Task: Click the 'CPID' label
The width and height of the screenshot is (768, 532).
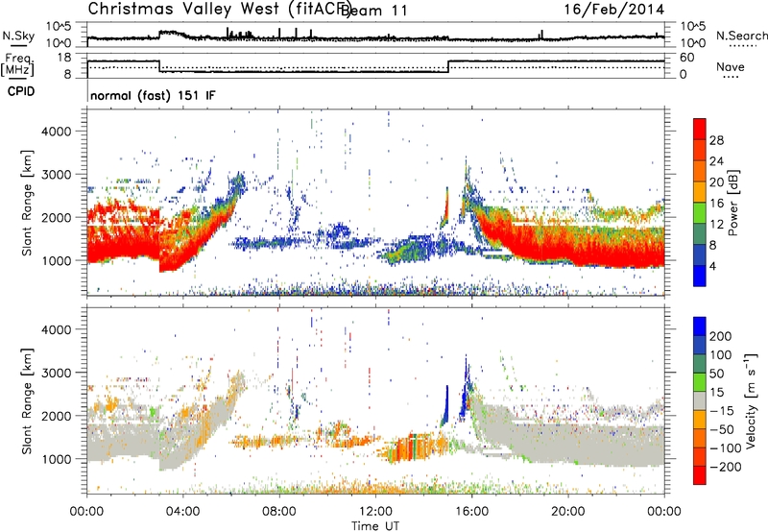Action: (x=21, y=91)
